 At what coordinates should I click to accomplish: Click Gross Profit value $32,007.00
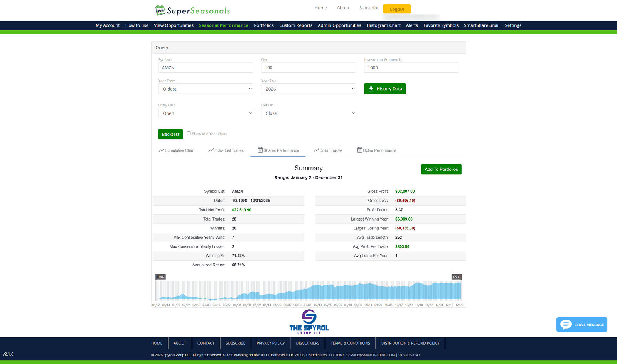[405, 191]
